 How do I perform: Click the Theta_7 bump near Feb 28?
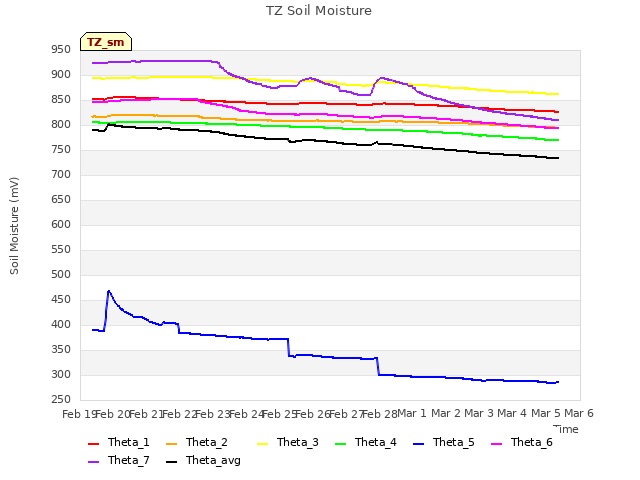(381, 78)
